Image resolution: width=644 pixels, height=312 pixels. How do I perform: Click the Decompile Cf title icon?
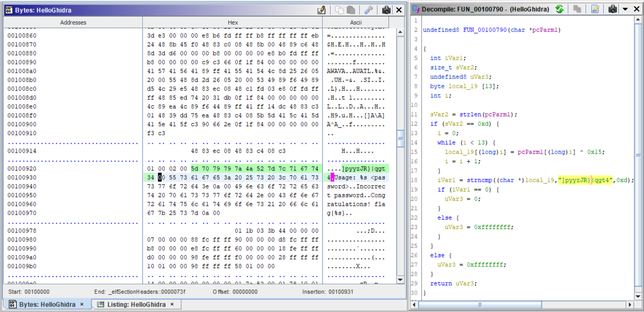point(416,9)
